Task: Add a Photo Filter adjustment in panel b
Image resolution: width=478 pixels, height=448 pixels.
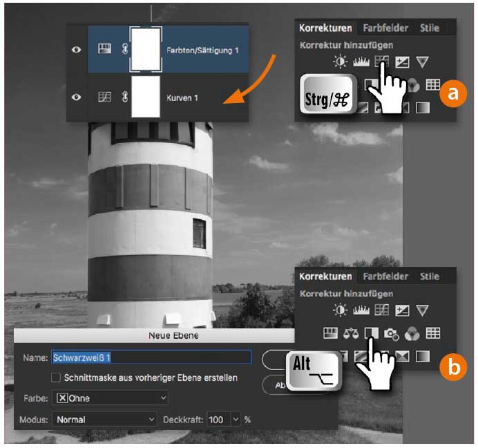Action: pos(392,334)
